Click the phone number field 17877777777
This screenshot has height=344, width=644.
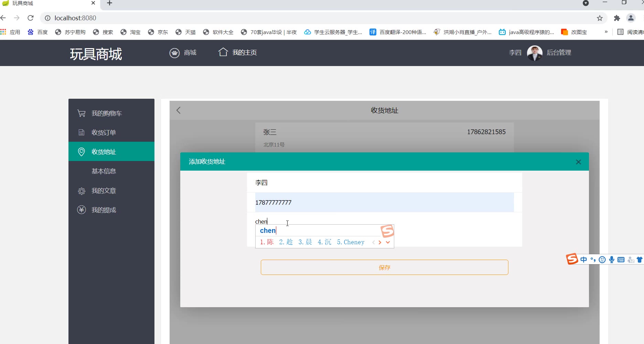click(x=384, y=203)
